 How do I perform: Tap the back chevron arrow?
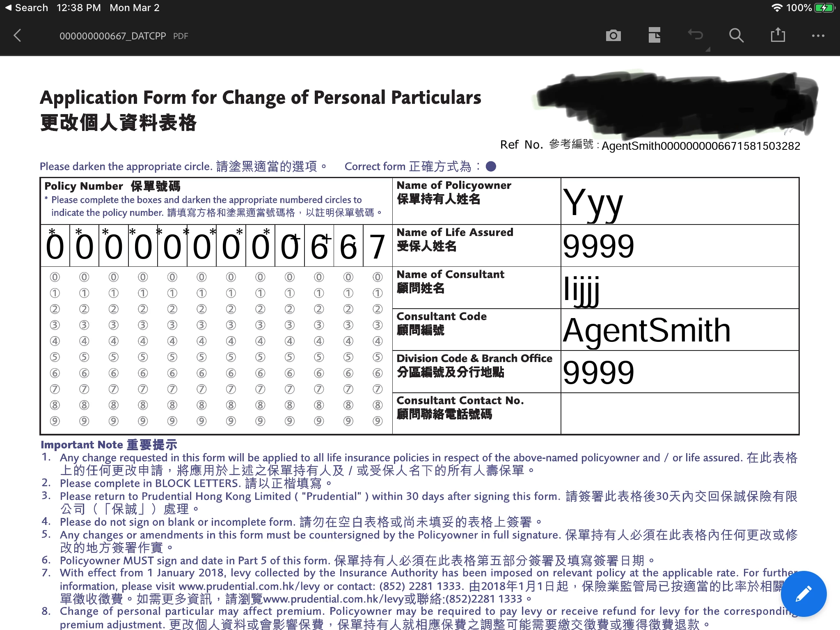(x=17, y=36)
